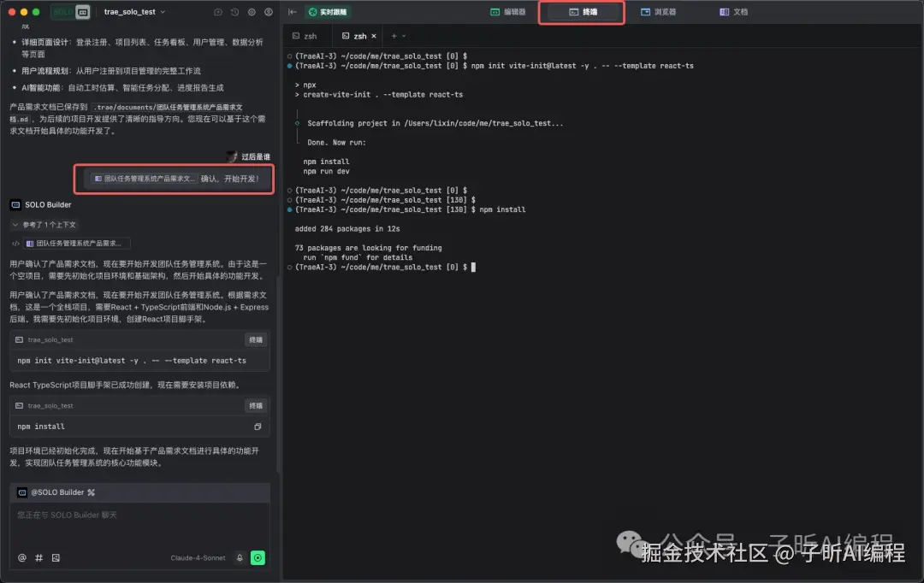
Task: Click the 'Scaffolding project in' terminal line
Action: pos(435,123)
